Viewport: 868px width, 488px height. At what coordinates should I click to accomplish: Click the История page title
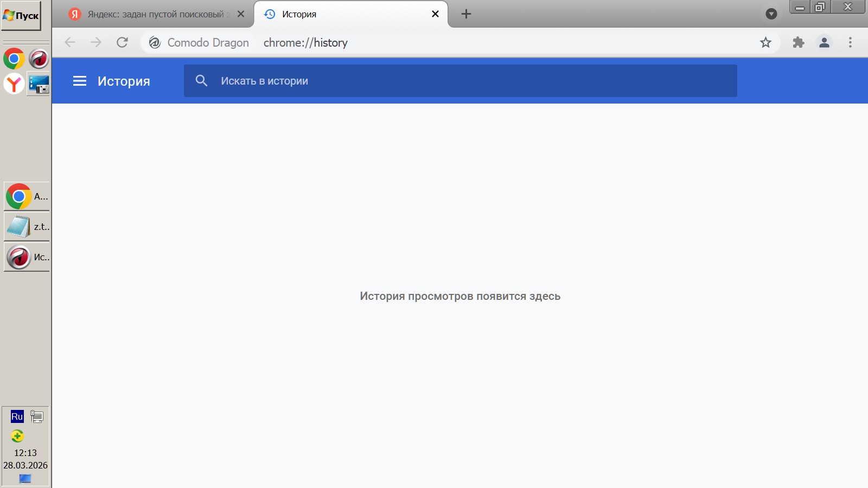coord(124,81)
